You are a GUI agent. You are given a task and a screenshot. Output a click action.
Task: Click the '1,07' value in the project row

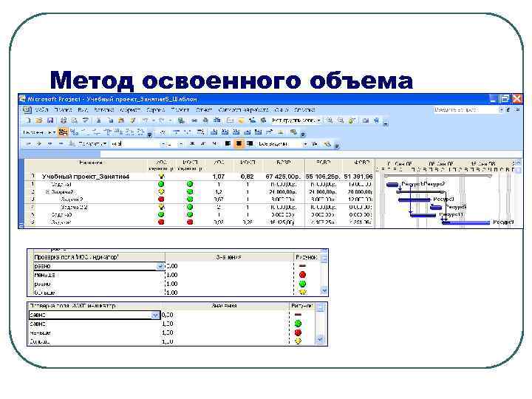[219, 177]
